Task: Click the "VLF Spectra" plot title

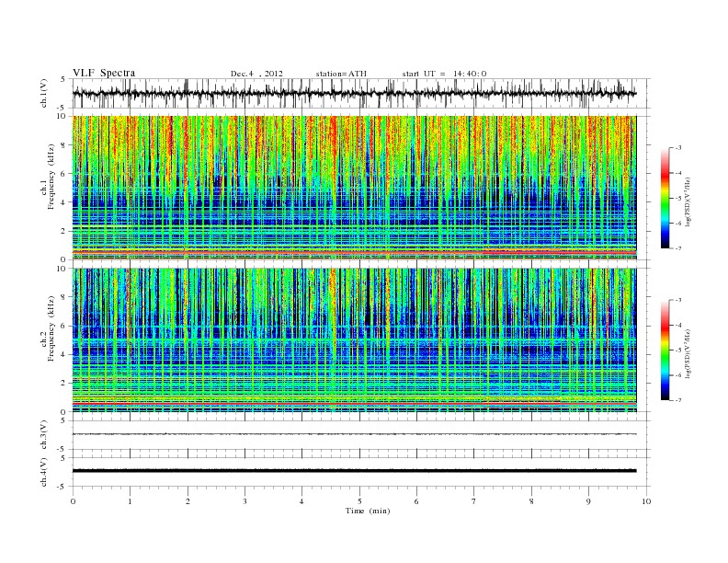Action: [x=104, y=73]
